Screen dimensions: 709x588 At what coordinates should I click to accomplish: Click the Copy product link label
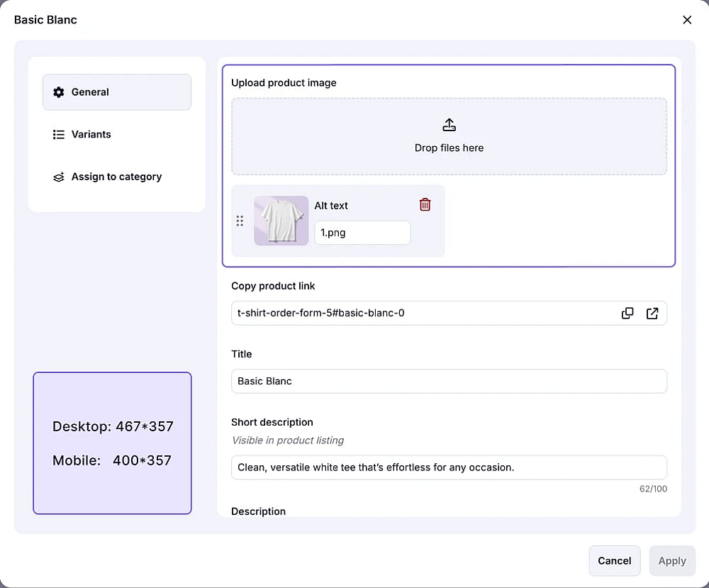[273, 286]
